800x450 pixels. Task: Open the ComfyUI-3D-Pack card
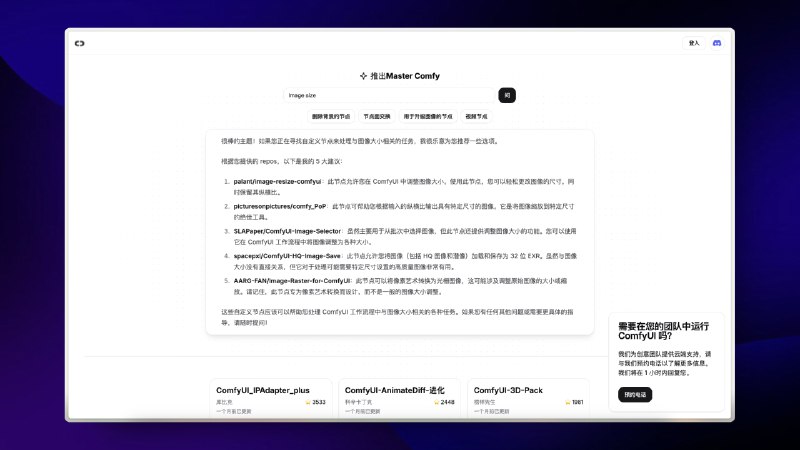528,398
